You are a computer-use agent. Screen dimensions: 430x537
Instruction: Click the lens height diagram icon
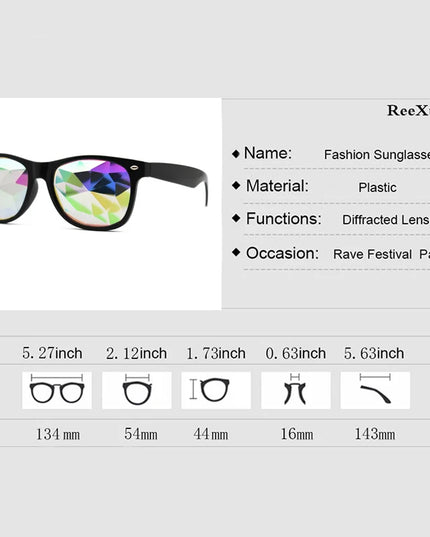click(x=216, y=390)
